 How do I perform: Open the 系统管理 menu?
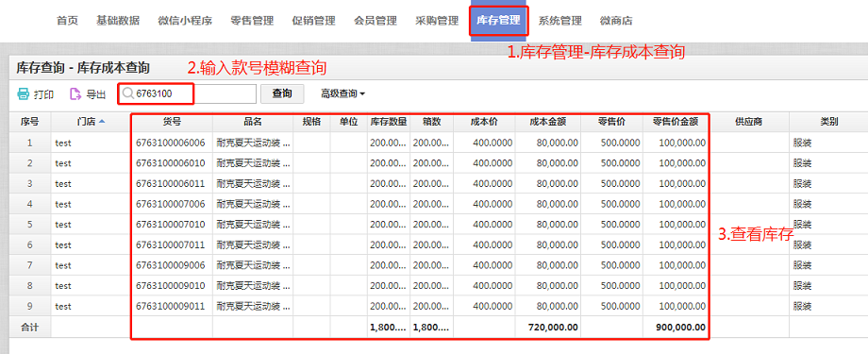pyautogui.click(x=560, y=21)
